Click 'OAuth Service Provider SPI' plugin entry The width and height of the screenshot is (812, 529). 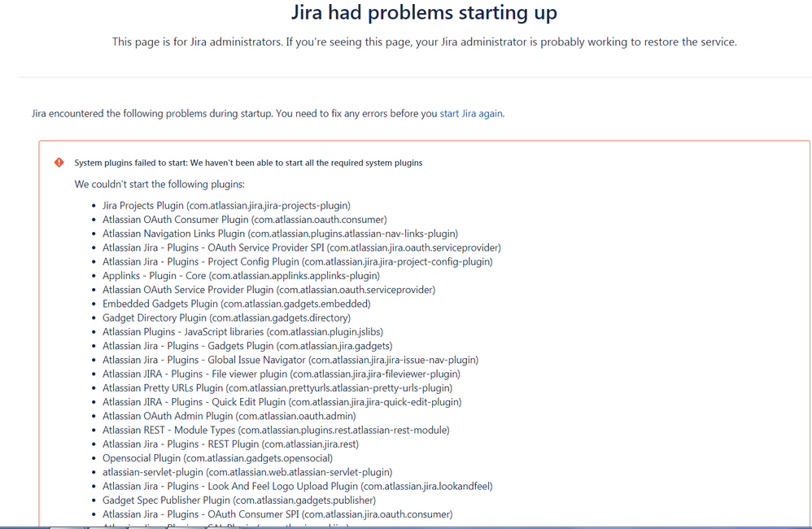(x=301, y=247)
